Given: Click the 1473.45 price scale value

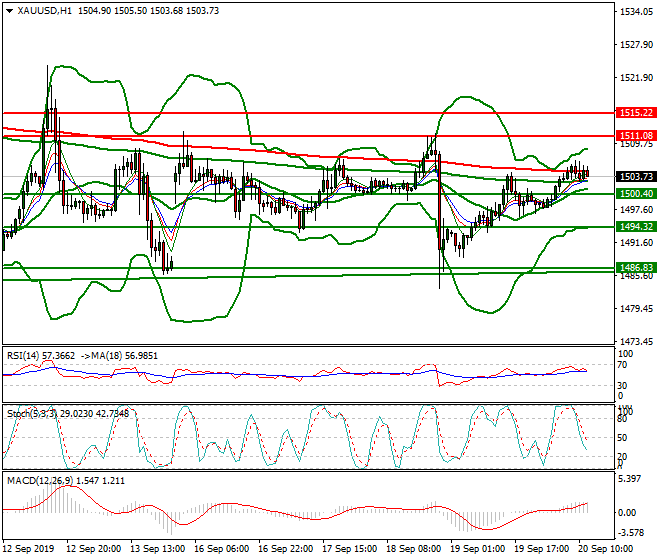Looking at the screenshot, I should coord(636,341).
